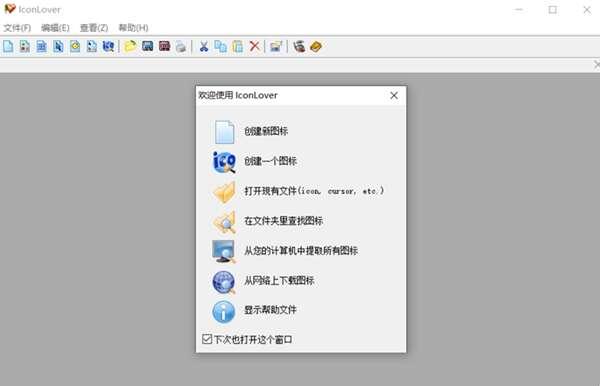600x386 pixels.
Task: Toggle 下次也打开这个窗口 checkbox
Action: tap(207, 339)
